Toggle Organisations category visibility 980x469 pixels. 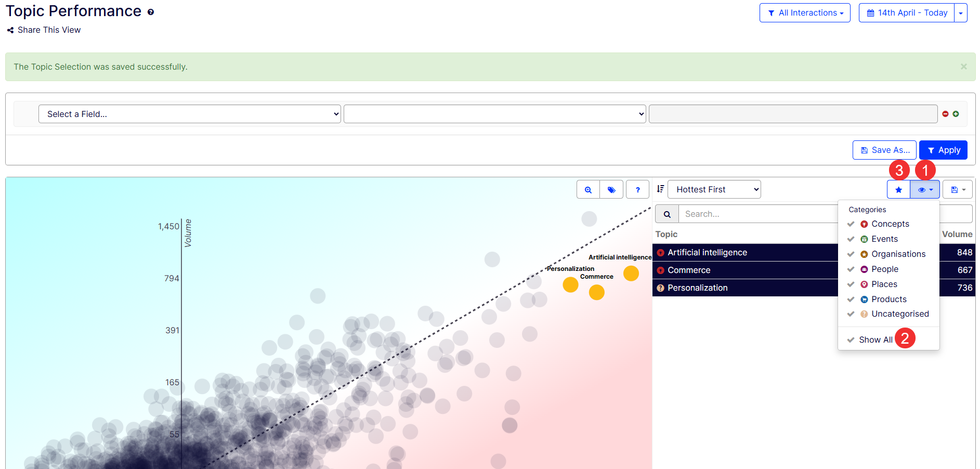click(888, 254)
